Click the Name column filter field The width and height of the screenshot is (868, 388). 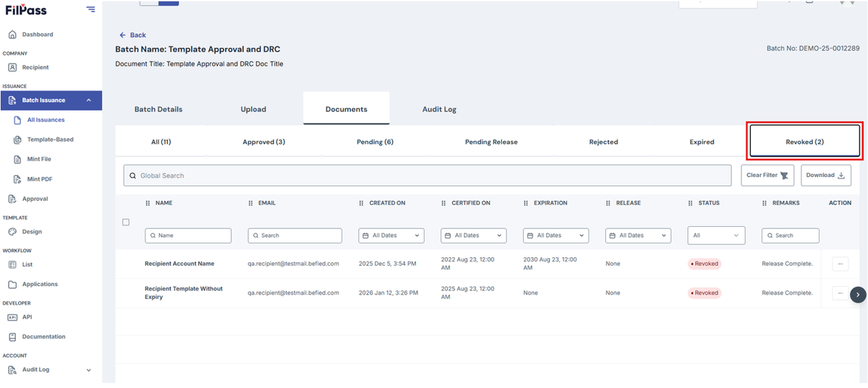click(188, 236)
